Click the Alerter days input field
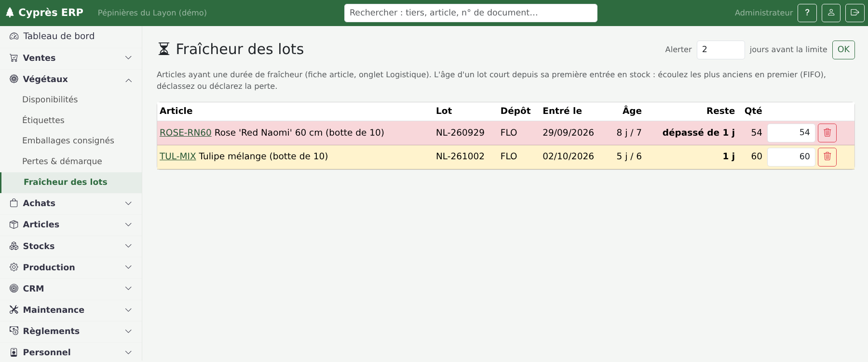 click(720, 50)
